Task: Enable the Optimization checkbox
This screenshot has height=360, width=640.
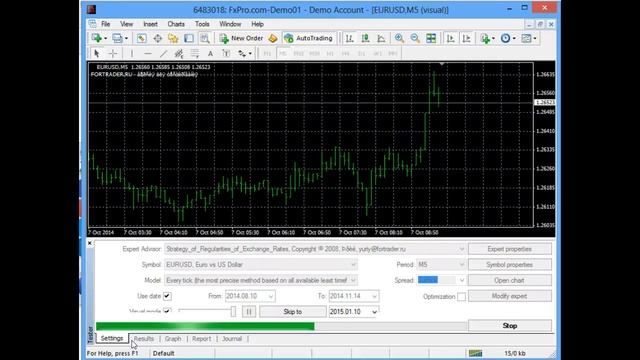Action: 461,297
